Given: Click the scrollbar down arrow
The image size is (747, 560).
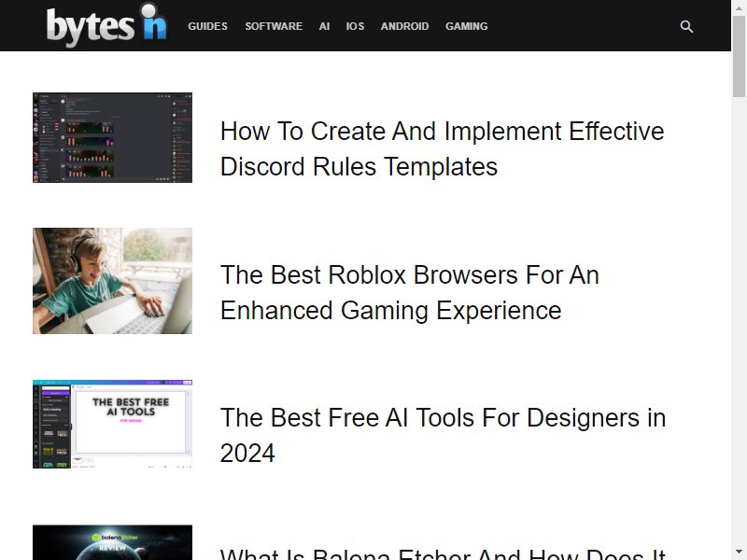Looking at the screenshot, I should coord(740,553).
